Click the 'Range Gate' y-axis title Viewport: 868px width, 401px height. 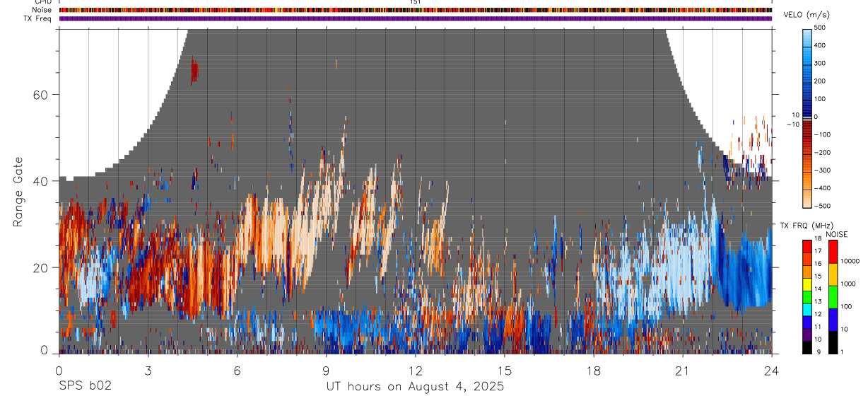point(18,191)
